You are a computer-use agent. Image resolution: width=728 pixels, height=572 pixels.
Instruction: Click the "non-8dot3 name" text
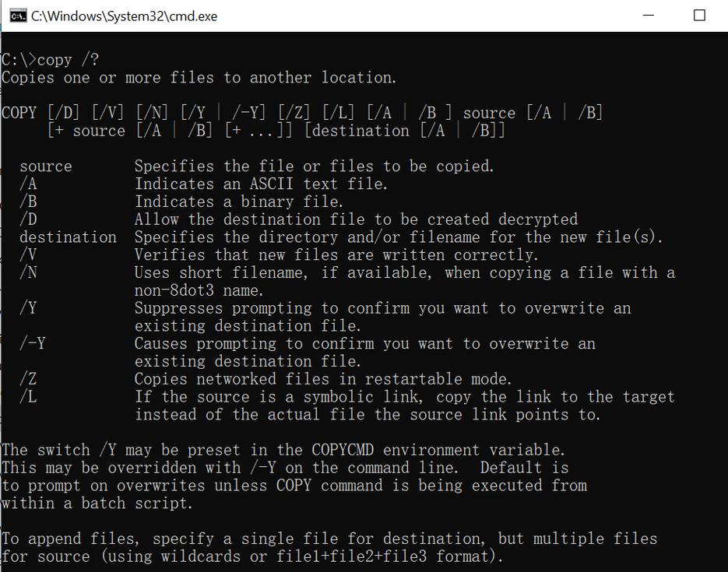click(199, 290)
